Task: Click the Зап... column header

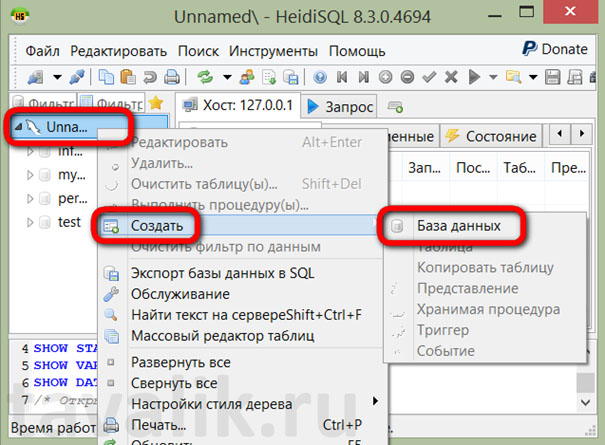Action: click(x=426, y=167)
